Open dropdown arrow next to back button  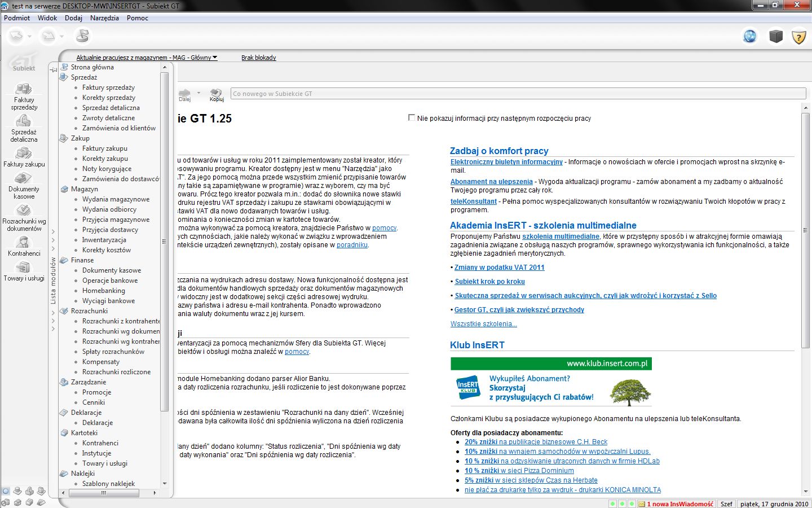tap(29, 37)
